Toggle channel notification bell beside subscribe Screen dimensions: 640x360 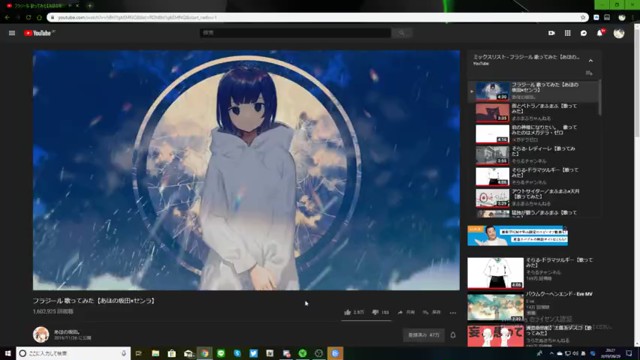(x=453, y=335)
